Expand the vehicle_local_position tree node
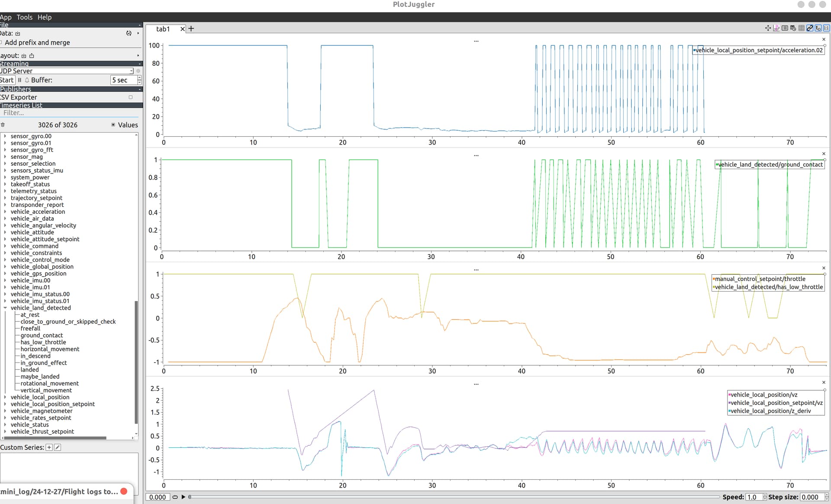831x504 pixels. [x=5, y=397]
